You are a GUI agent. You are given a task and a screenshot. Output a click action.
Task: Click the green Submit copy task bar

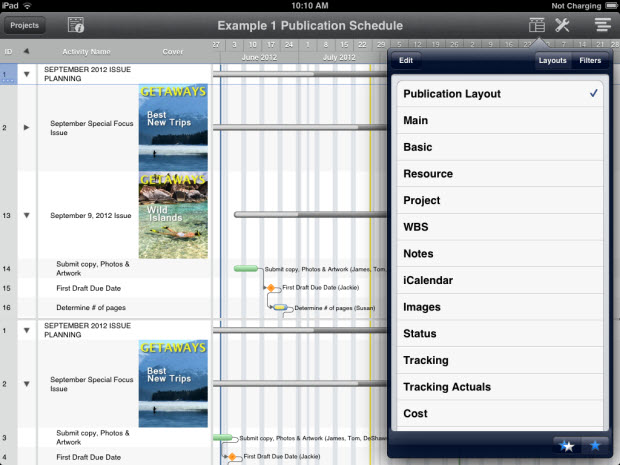[x=246, y=268]
